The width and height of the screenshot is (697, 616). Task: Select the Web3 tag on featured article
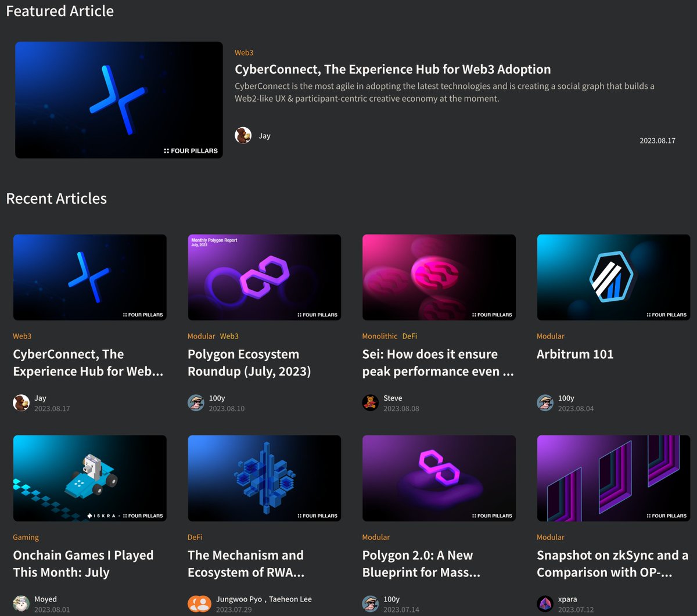tap(244, 52)
